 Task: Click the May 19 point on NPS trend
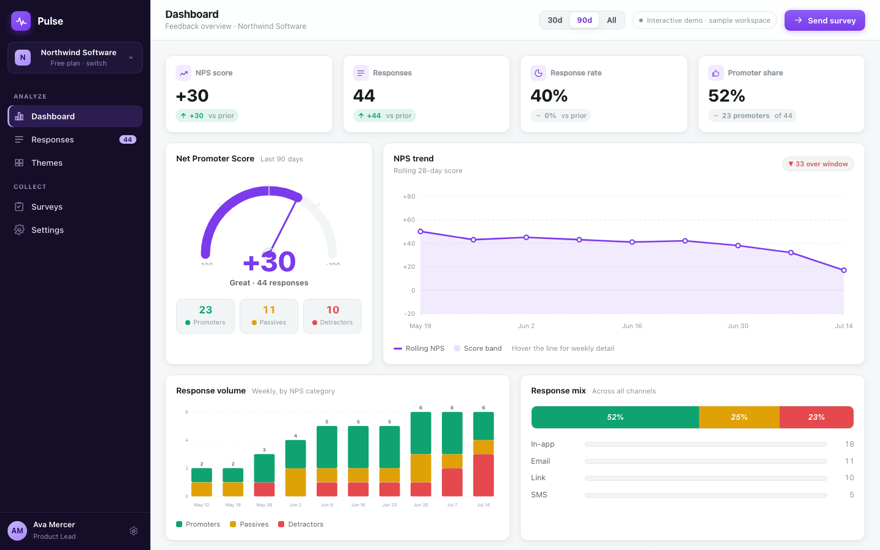pos(420,231)
